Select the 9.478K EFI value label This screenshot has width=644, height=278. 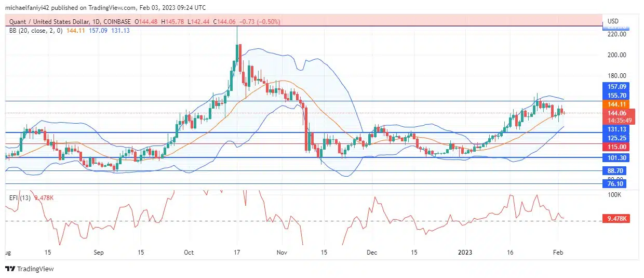(x=615, y=219)
